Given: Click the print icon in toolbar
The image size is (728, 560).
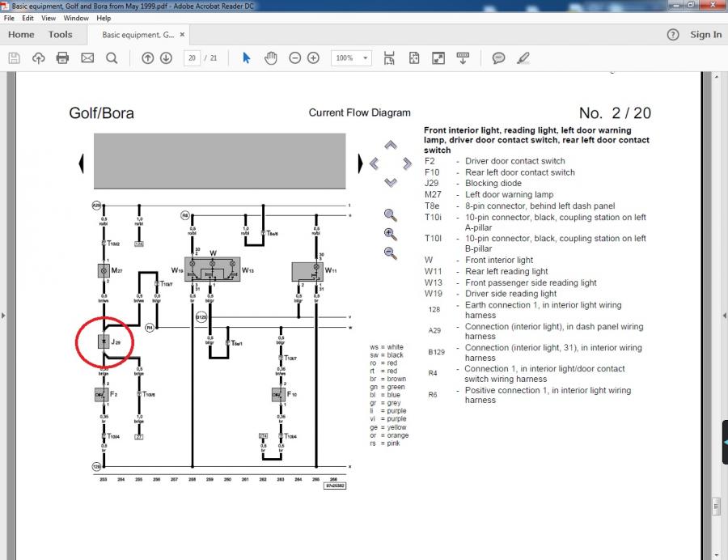Looking at the screenshot, I should click(x=62, y=58).
